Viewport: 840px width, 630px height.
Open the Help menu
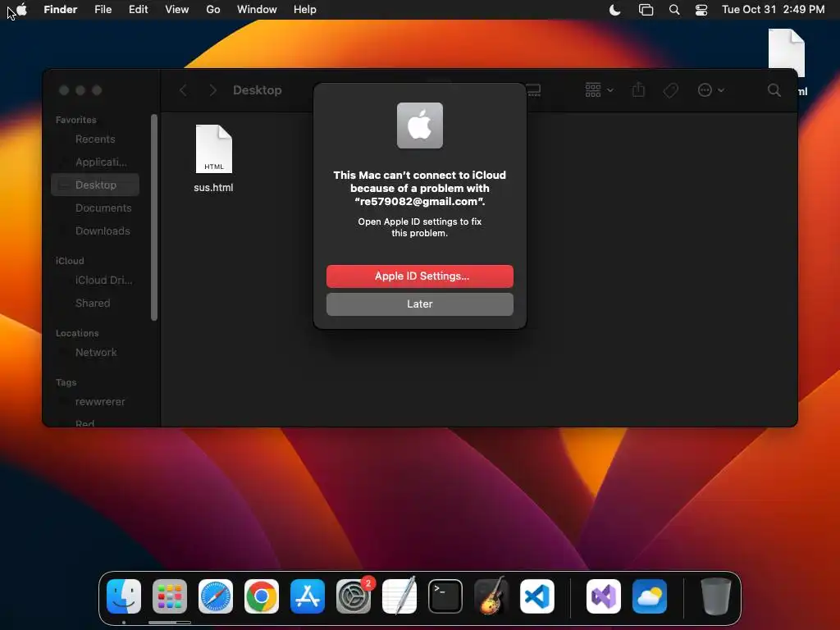click(305, 10)
